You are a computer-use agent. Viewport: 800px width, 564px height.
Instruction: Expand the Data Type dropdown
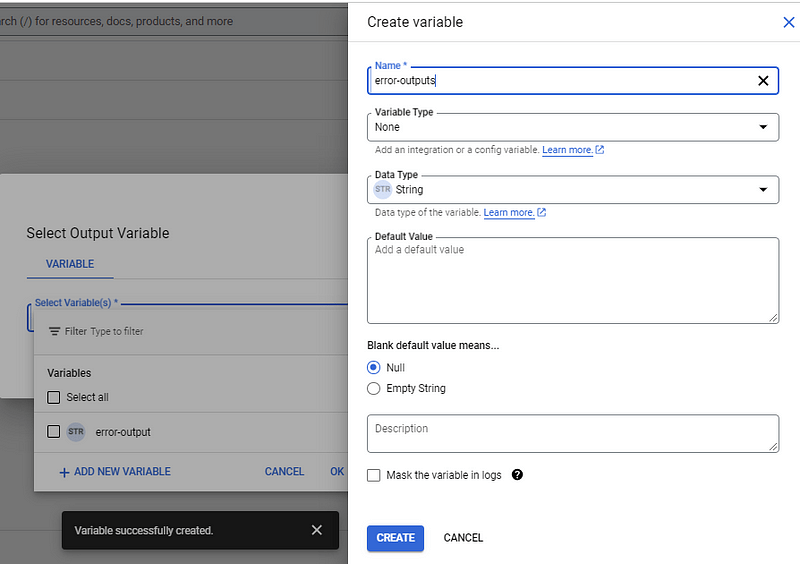tap(572, 189)
